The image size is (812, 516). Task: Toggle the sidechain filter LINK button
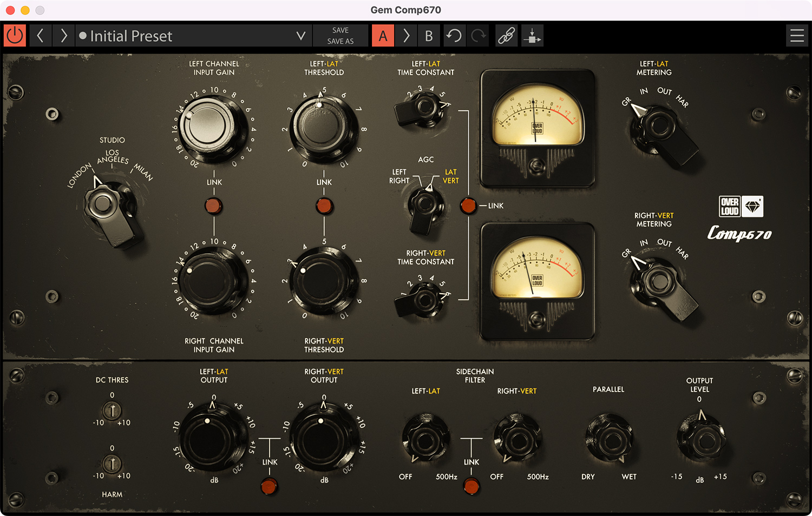[x=472, y=486]
